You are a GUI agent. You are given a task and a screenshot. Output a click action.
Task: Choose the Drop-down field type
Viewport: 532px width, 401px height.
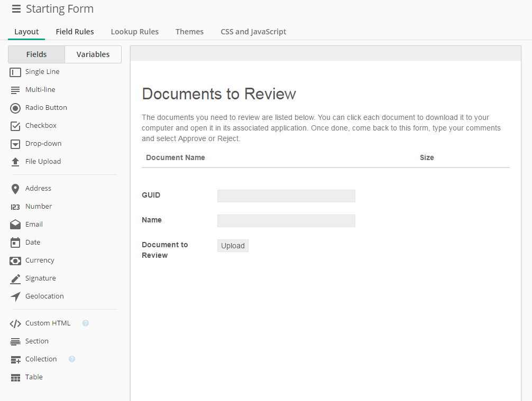click(43, 144)
